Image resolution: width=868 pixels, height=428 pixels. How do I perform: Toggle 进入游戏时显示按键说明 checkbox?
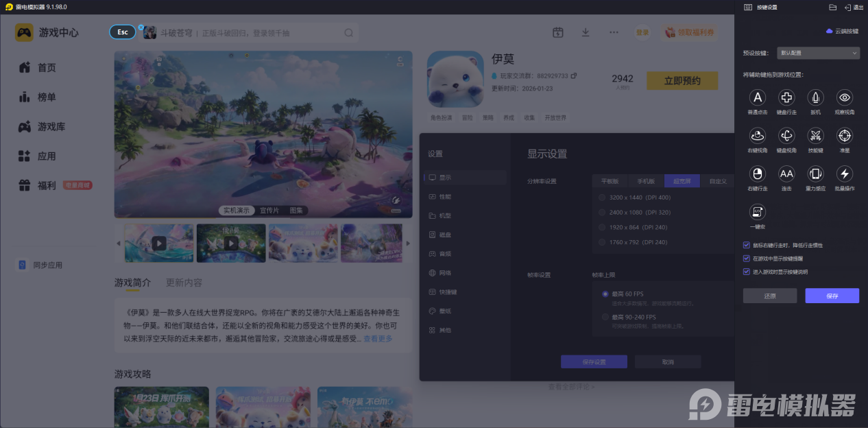coord(747,272)
